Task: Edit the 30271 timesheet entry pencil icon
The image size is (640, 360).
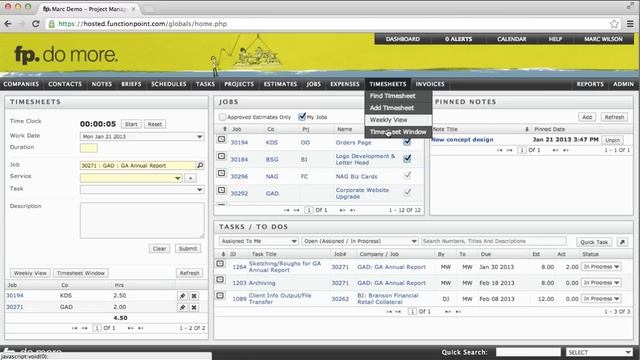Action: pyautogui.click(x=182, y=307)
